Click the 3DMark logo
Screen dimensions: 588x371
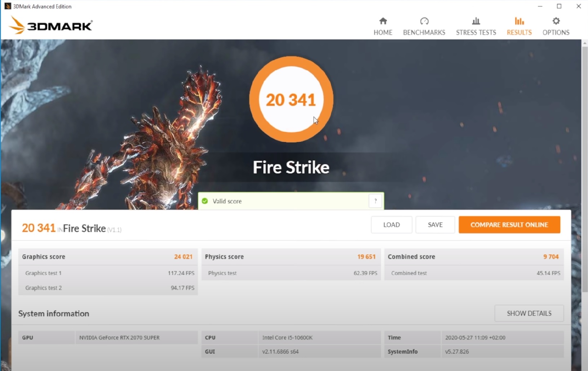pos(50,25)
